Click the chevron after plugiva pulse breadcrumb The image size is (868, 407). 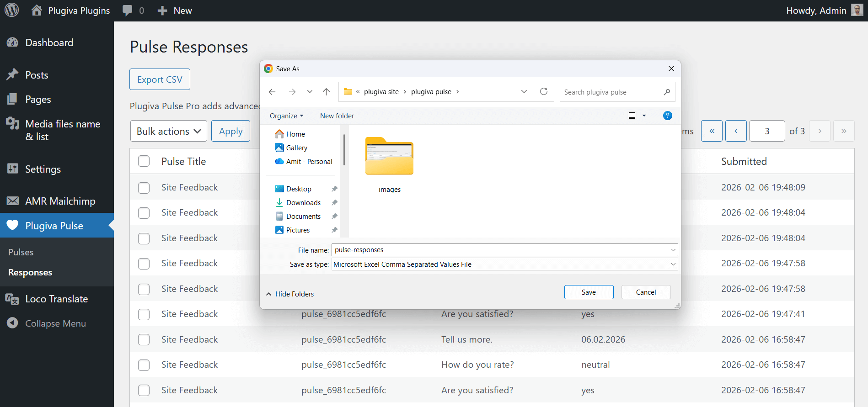[x=457, y=92]
